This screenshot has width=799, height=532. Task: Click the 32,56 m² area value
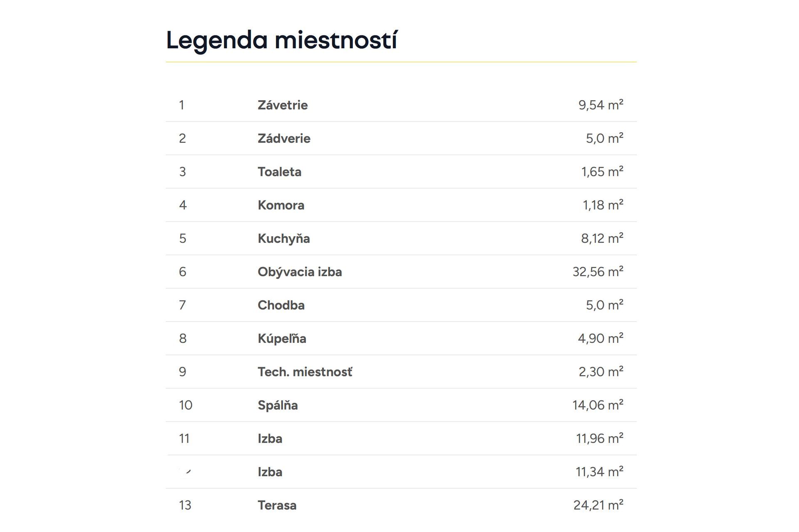pos(598,272)
